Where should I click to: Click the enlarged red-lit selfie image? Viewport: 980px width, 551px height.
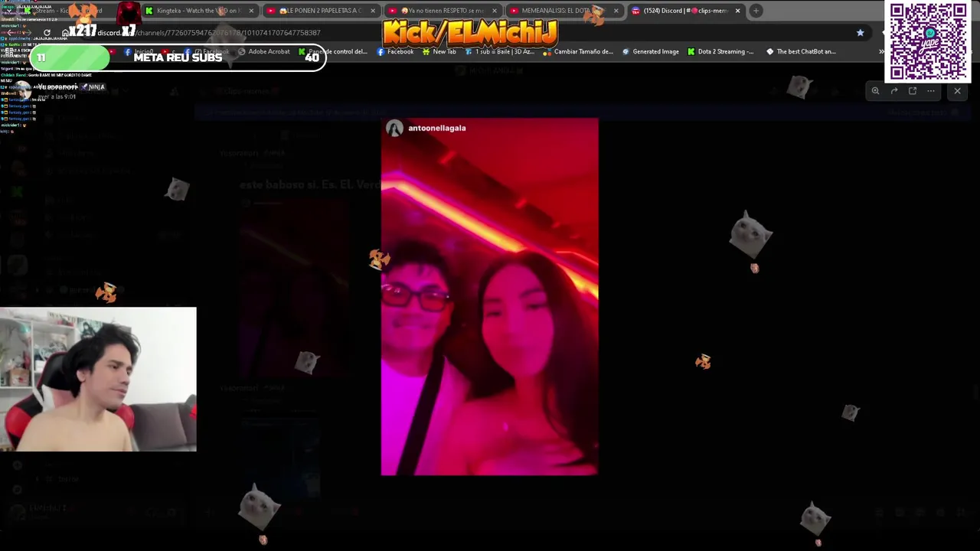point(489,297)
